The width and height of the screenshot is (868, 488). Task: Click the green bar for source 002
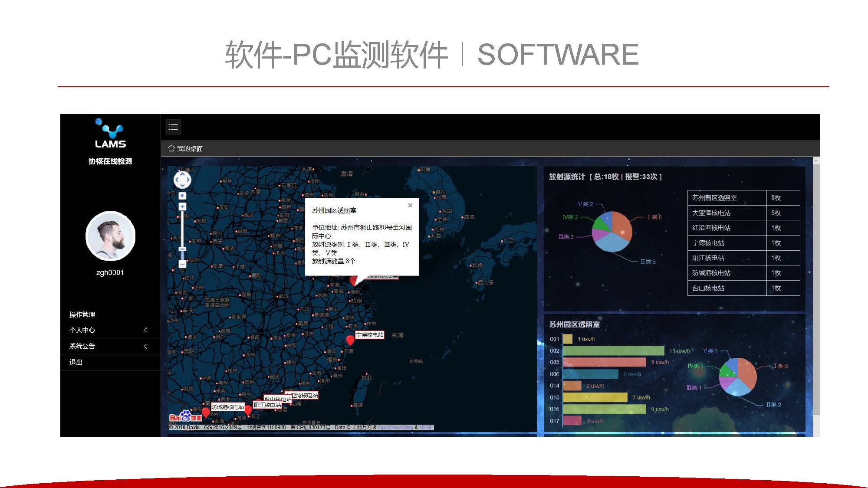[x=614, y=350]
